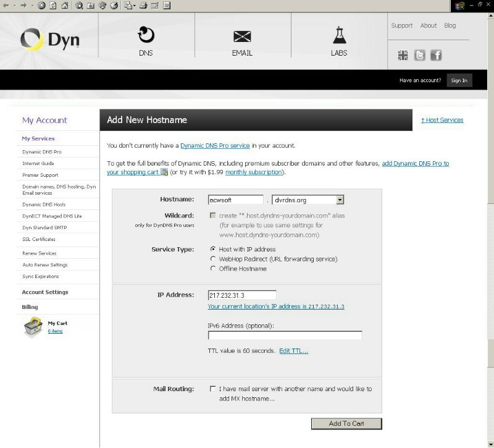Open the Facebook icon link
Viewport: 494px width, 448px height.
[x=436, y=56]
